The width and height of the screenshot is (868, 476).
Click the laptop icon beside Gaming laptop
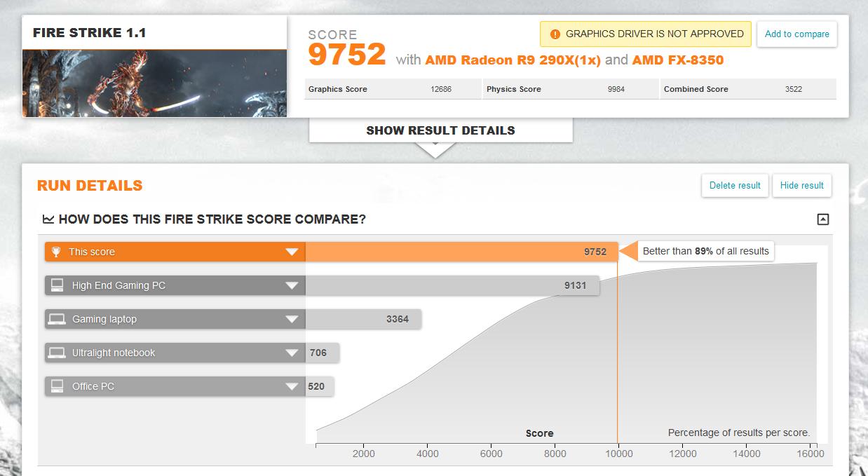point(56,319)
